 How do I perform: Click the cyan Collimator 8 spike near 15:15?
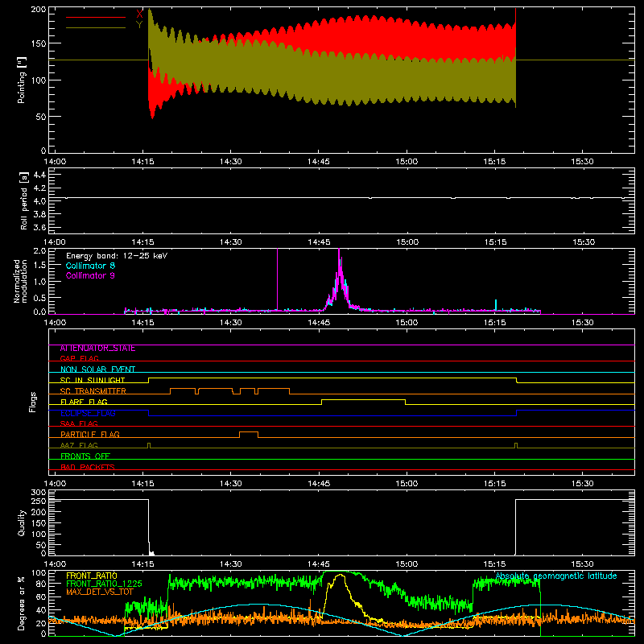click(496, 305)
